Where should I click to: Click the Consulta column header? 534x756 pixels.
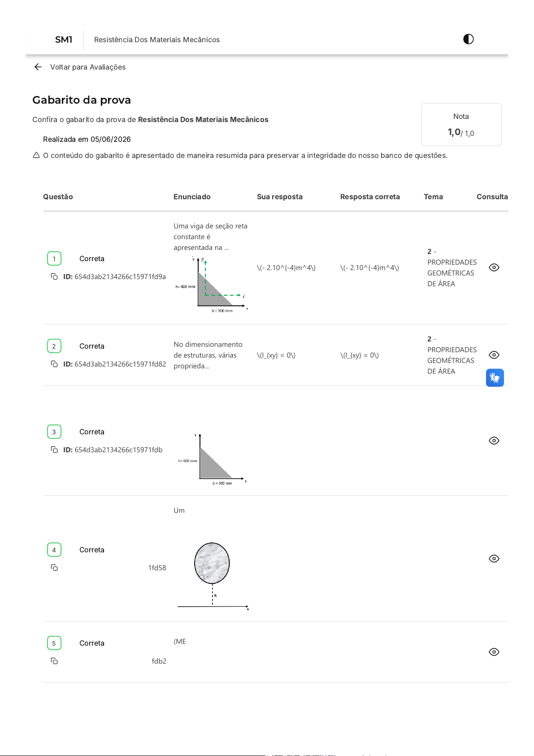[x=492, y=197]
